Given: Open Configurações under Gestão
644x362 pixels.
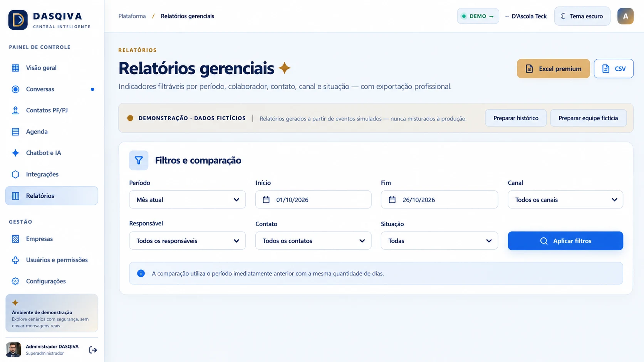Looking at the screenshot, I should (52, 281).
